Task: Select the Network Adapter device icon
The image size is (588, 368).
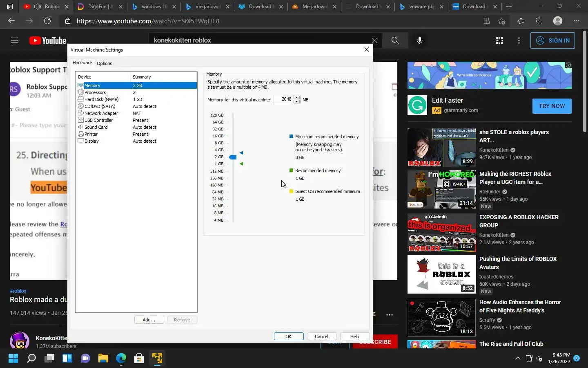Action: click(80, 113)
